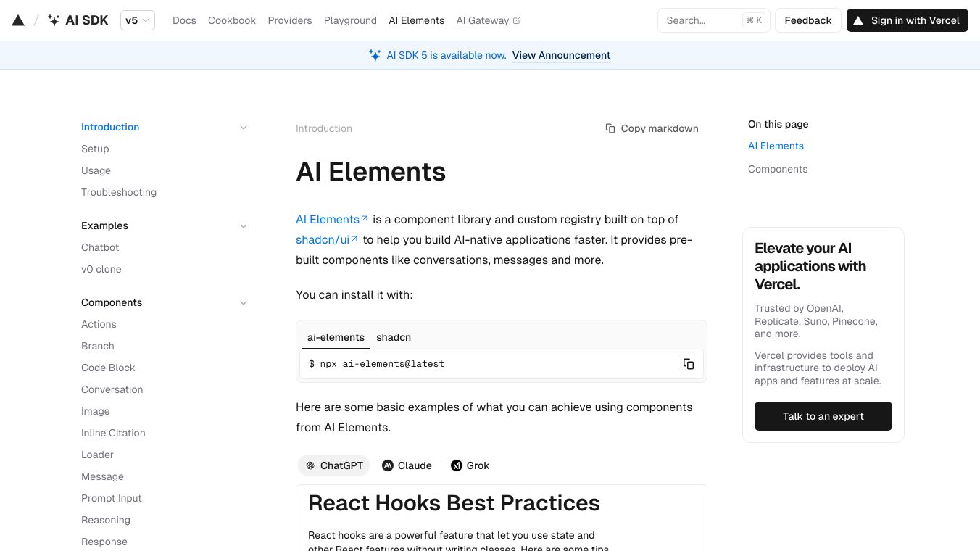Click Talk to an expert button
The height and width of the screenshot is (551, 980).
(x=823, y=416)
